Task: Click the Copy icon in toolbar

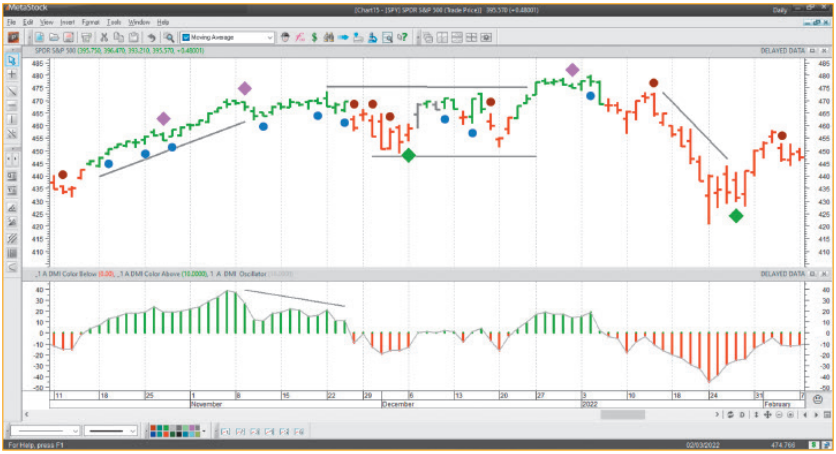Action: pos(119,37)
